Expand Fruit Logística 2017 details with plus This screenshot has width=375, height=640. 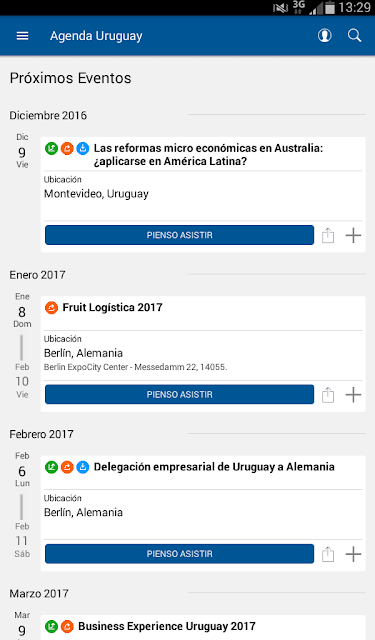pos(353,395)
